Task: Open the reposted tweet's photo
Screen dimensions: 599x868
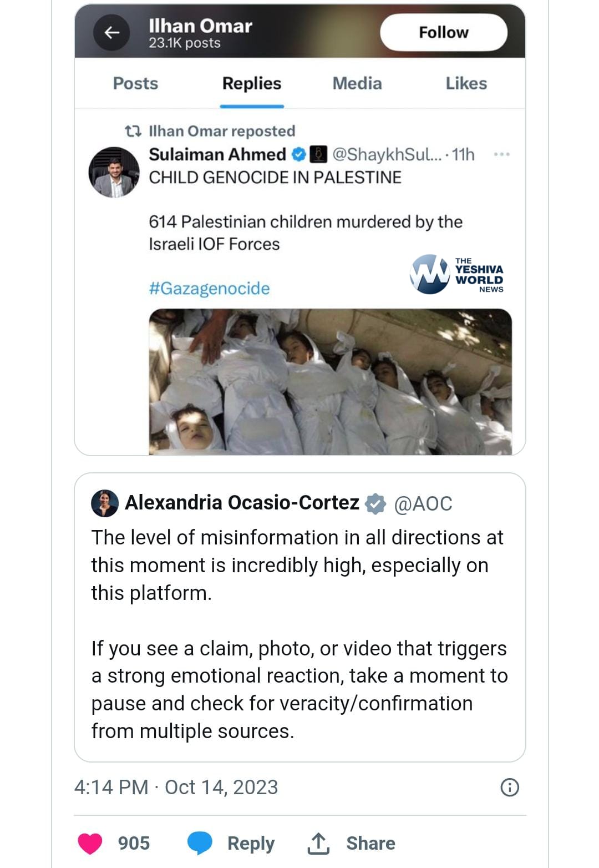Action: 330,382
